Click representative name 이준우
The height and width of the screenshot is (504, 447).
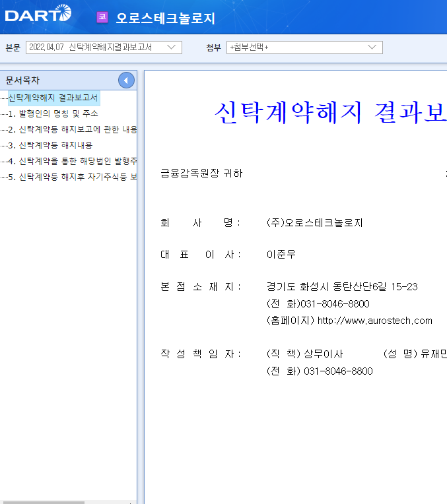pos(281,254)
